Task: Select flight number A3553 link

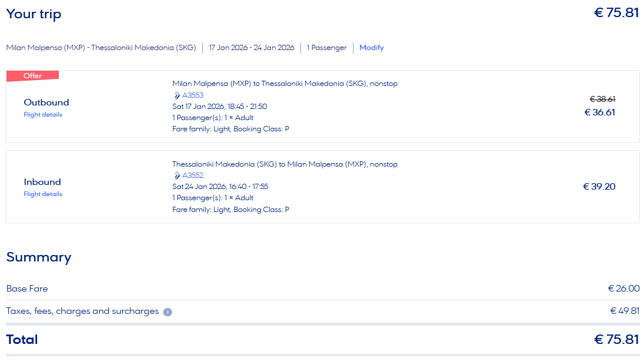Action: point(193,95)
